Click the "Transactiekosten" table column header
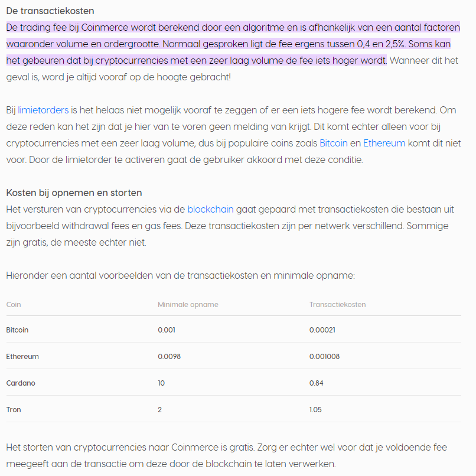This screenshot has width=476, height=476. pos(337,305)
